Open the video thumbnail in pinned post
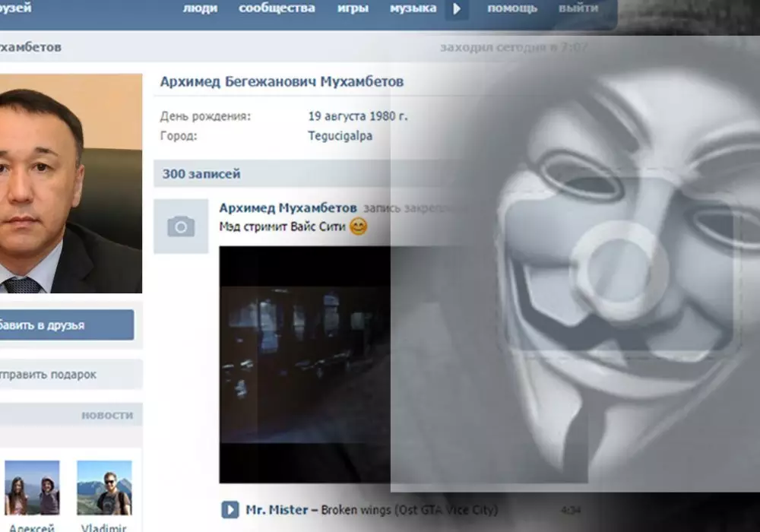Image resolution: width=760 pixels, height=532 pixels. 304,365
